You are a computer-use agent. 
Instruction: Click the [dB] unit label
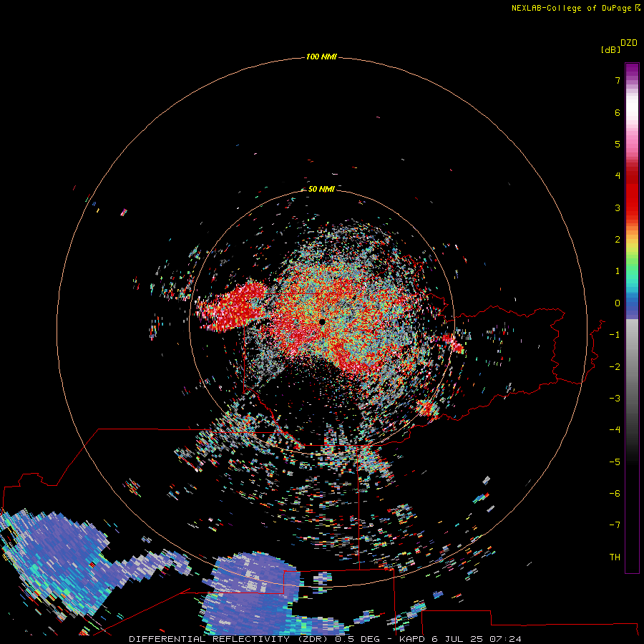611,50
